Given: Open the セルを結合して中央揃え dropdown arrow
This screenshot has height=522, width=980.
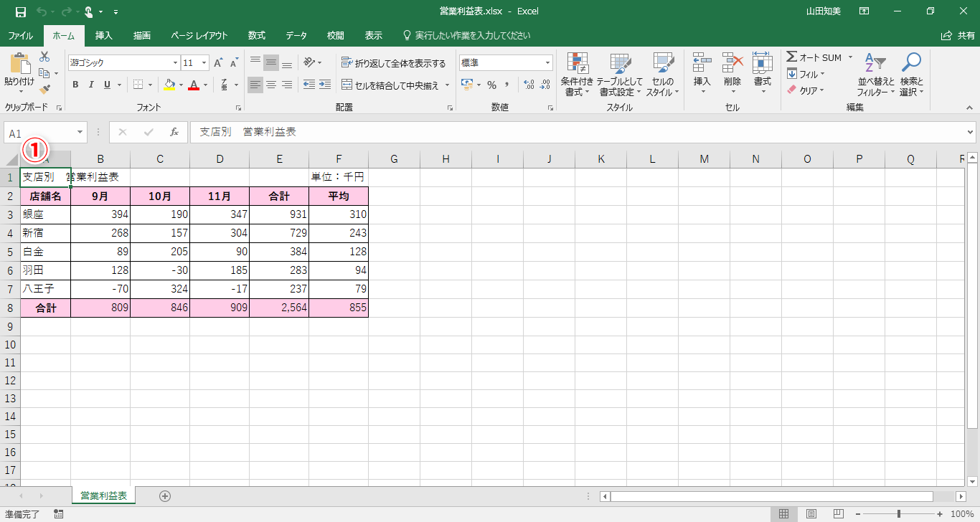Looking at the screenshot, I should (x=447, y=85).
